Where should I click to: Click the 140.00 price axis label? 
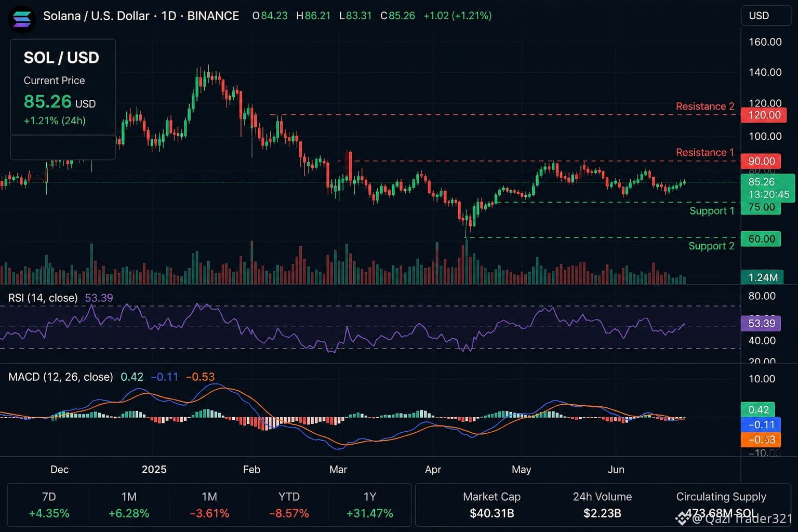coord(765,72)
